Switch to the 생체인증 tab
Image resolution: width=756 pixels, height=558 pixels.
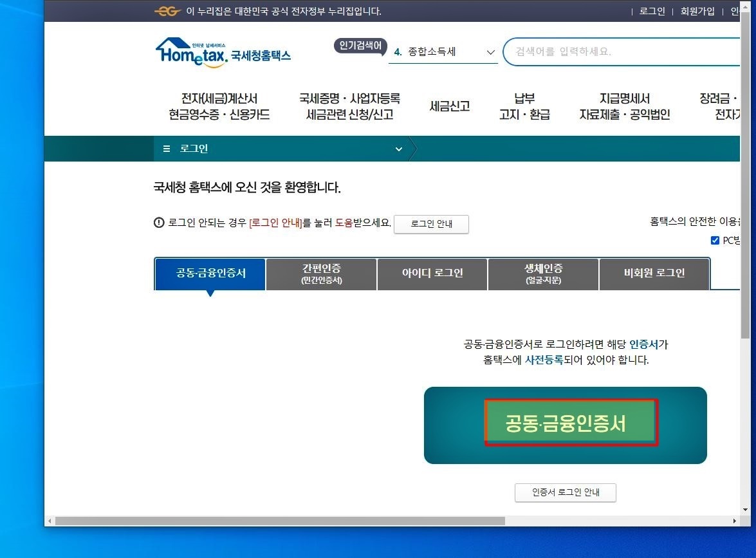(544, 274)
